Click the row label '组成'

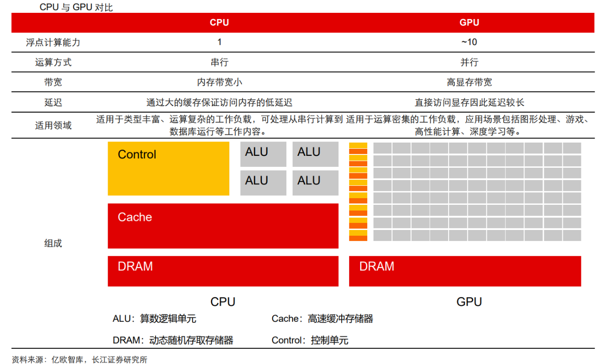[x=53, y=243]
